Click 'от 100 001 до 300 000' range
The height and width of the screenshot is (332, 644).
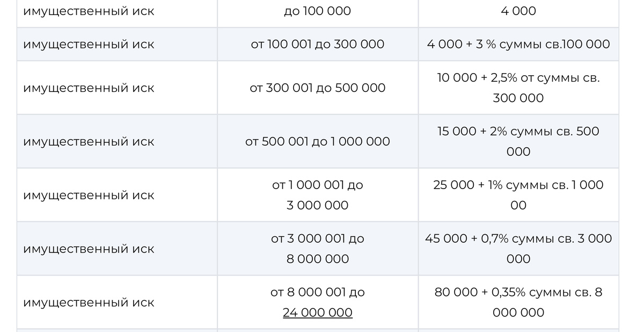pyautogui.click(x=318, y=44)
